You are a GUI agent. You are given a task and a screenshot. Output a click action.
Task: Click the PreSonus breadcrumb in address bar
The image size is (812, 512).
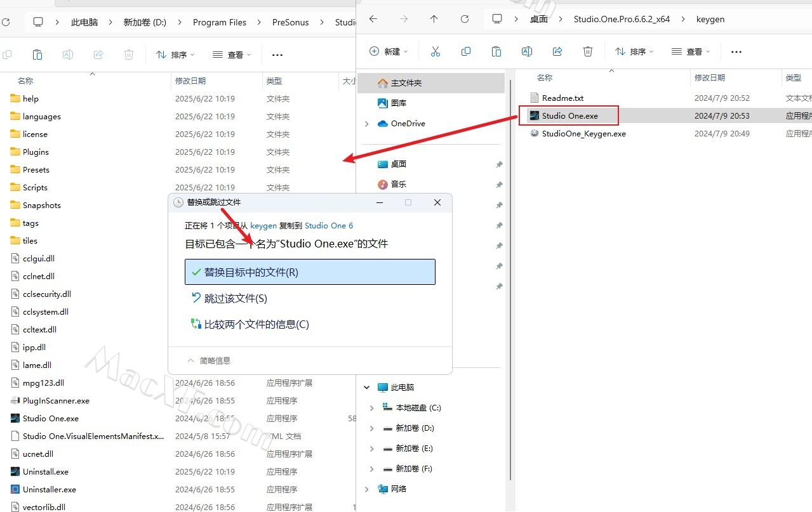291,22
